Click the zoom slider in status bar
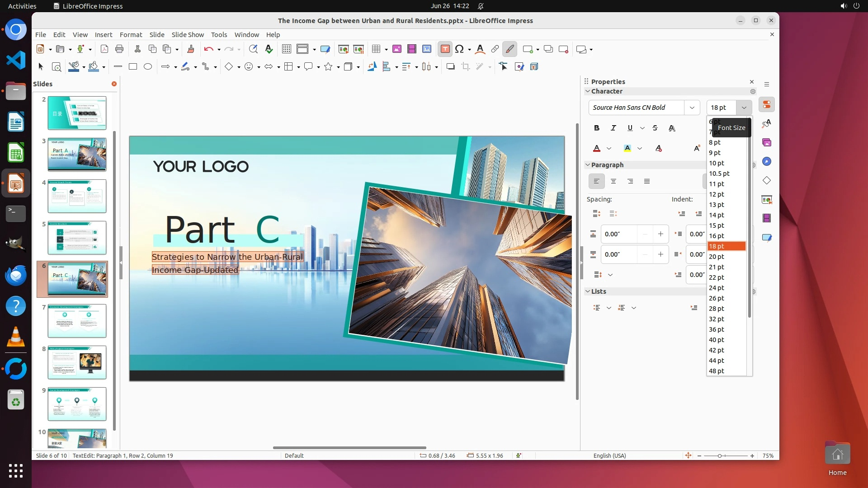This screenshot has width=868, height=488. [x=720, y=456]
